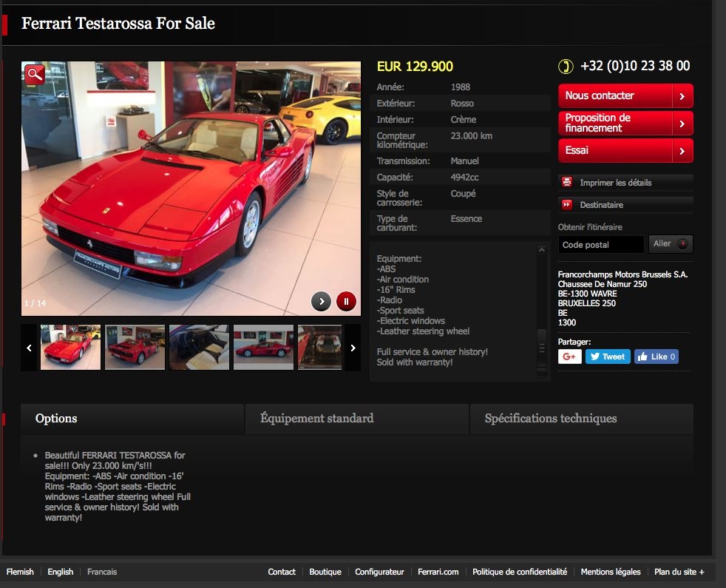
Task: Like the listing on Facebook
Action: coord(656,356)
